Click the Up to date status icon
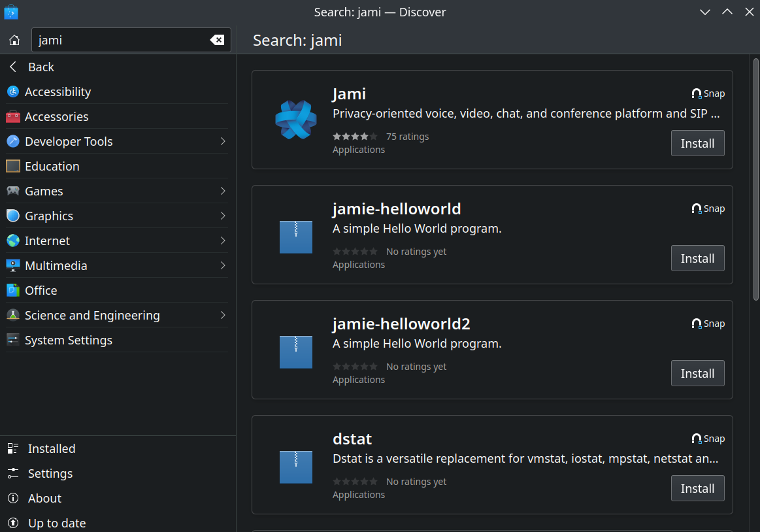The height and width of the screenshot is (532, 760). pos(13,523)
